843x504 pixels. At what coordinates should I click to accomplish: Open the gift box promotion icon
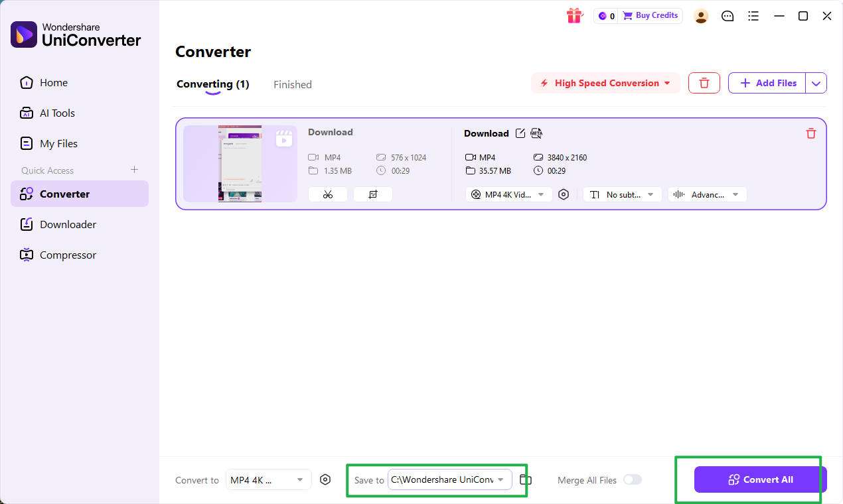click(574, 16)
